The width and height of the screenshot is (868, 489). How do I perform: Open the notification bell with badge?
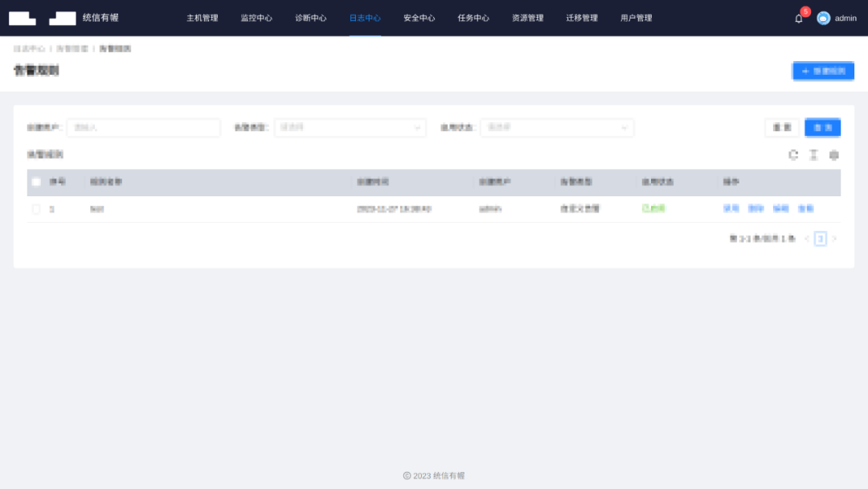coord(799,18)
